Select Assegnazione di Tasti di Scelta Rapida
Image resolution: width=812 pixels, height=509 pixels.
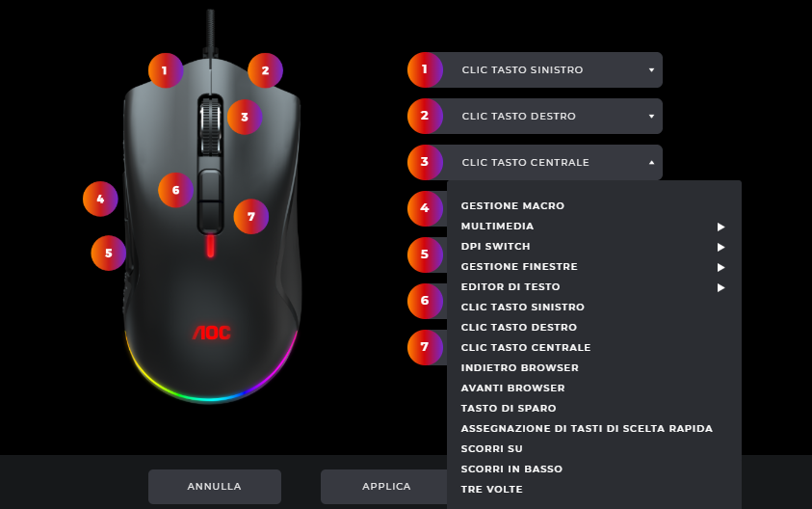[587, 428]
